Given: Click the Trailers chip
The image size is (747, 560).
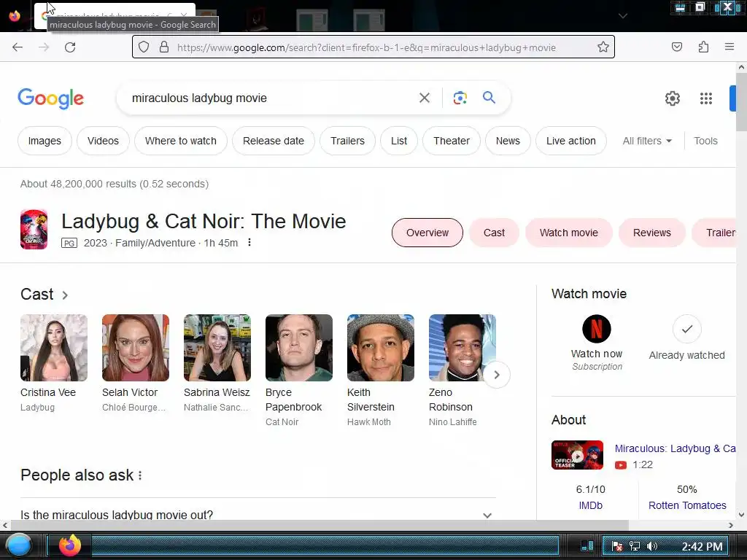Looking at the screenshot, I should 348,141.
